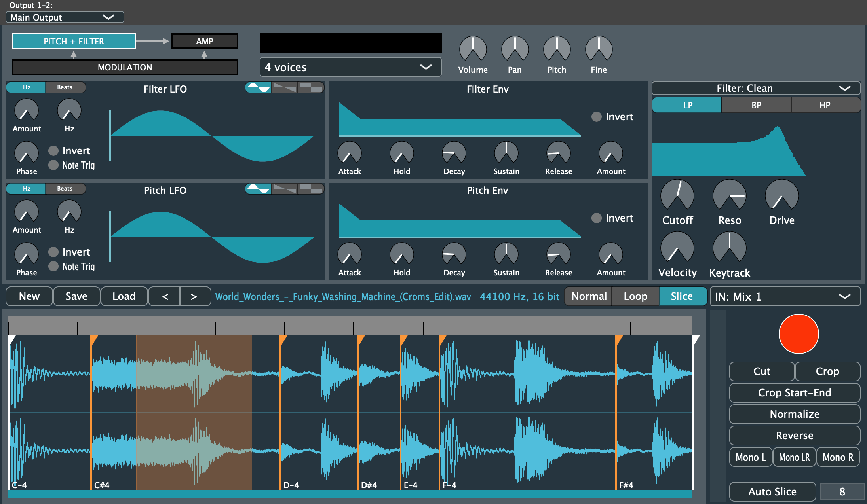Open the MODULATION page
The width and height of the screenshot is (867, 504).
(125, 67)
